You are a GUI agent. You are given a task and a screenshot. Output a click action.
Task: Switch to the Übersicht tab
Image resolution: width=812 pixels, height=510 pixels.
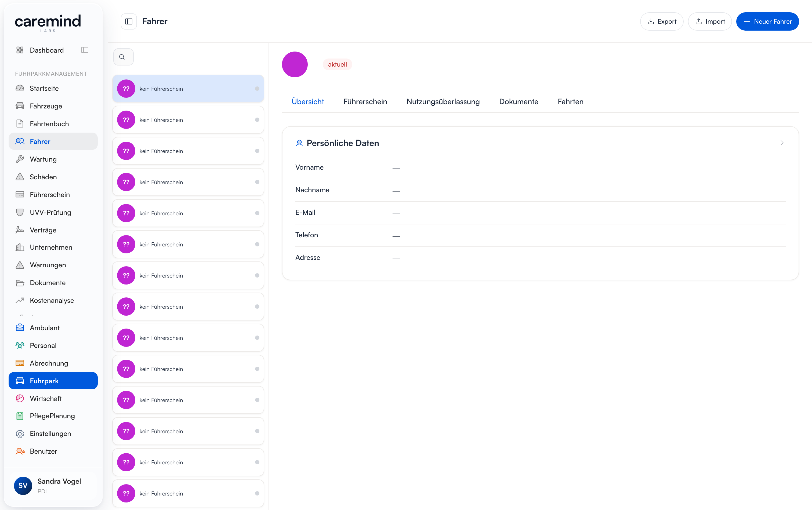tap(307, 101)
